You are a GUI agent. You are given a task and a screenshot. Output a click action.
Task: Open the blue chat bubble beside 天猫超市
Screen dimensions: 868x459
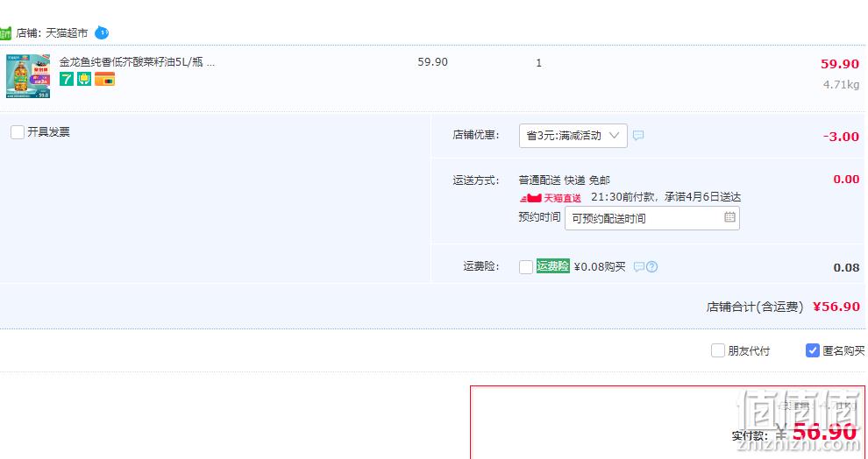point(102,33)
